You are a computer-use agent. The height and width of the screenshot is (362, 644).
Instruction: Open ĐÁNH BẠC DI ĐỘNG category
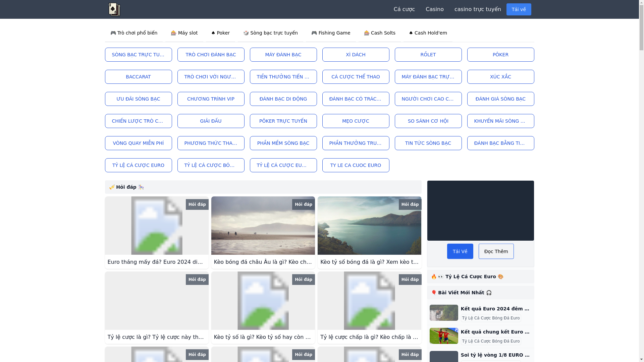(x=283, y=99)
